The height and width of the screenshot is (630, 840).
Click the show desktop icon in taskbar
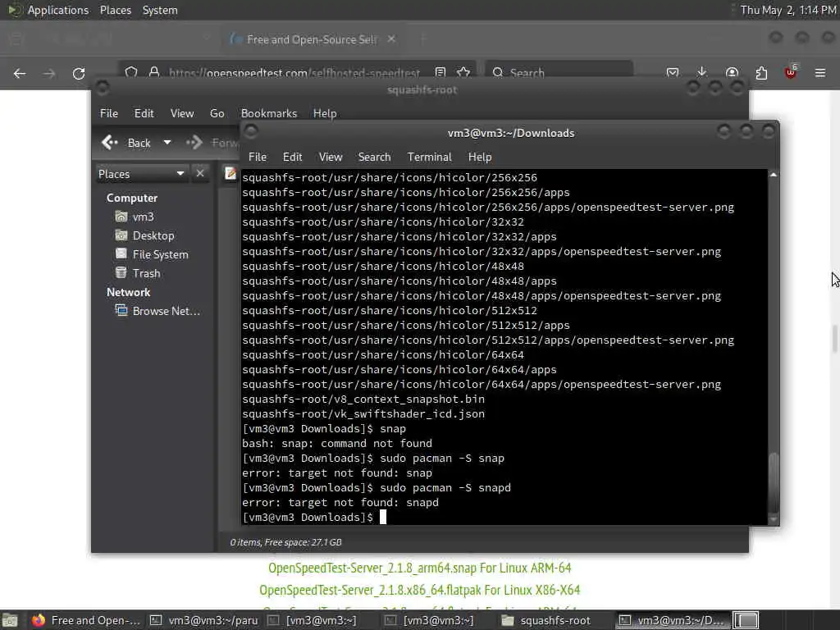(x=10, y=620)
